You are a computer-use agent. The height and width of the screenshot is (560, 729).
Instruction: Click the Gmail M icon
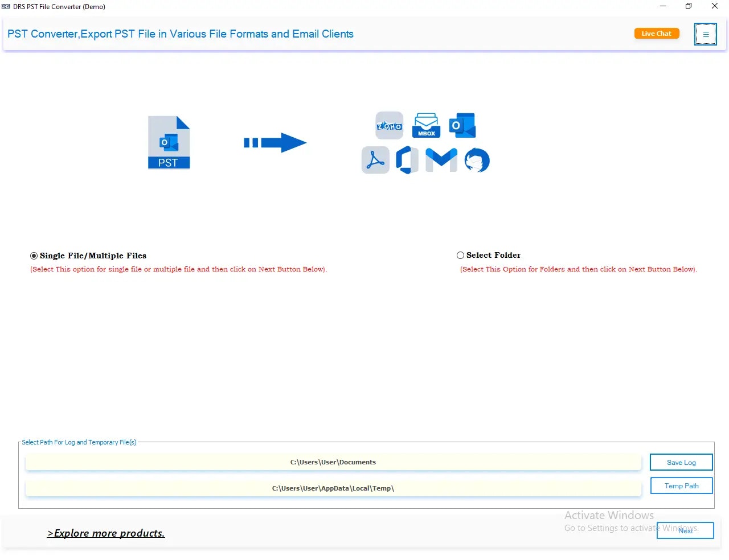click(441, 160)
